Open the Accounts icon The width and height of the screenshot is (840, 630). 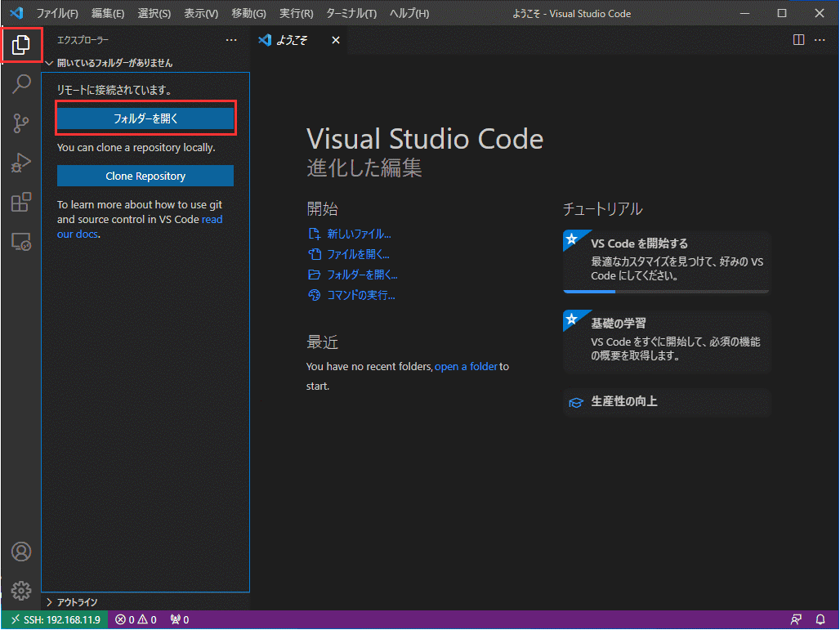[21, 552]
